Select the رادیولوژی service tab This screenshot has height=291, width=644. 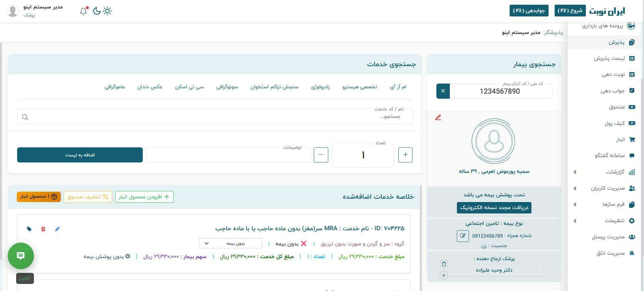tap(320, 87)
